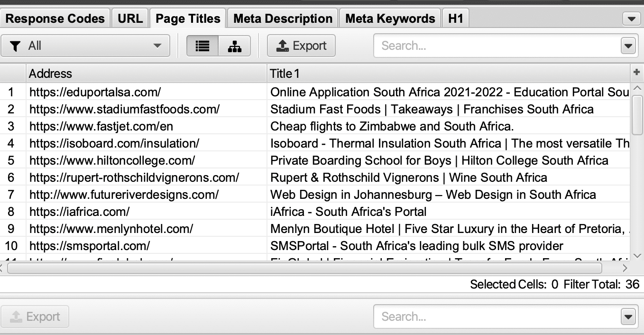Open the Response Codes tab
This screenshot has width=644, height=335.
click(55, 19)
